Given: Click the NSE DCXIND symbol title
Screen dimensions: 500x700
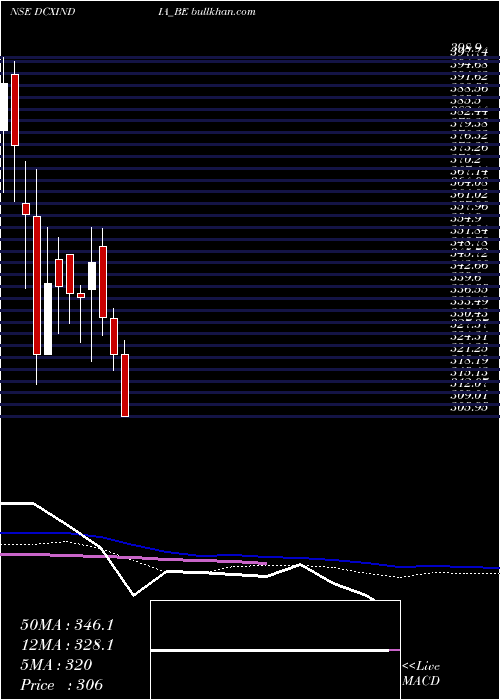Looking at the screenshot, I should click(x=42, y=12).
